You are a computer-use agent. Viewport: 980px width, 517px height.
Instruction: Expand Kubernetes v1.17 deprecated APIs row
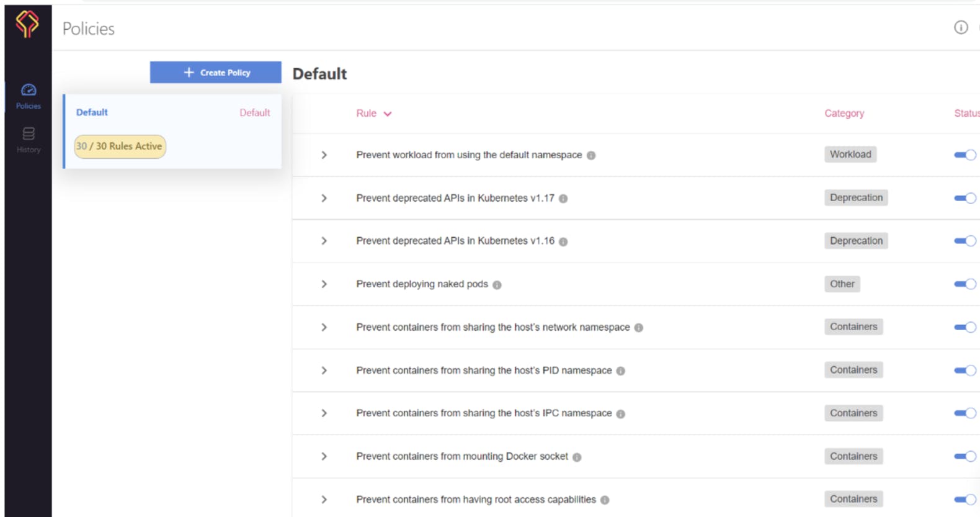coord(324,198)
